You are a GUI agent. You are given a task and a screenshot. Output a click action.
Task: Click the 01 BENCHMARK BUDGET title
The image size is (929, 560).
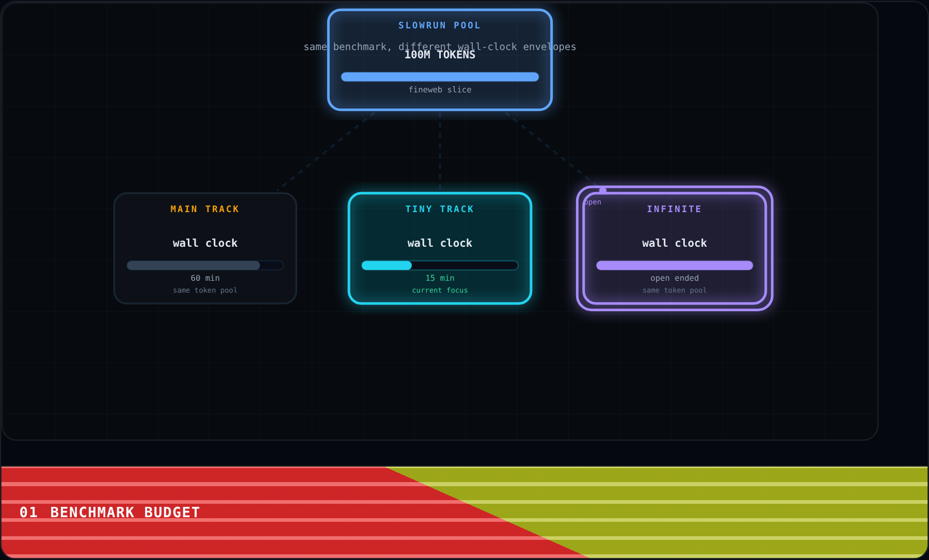(110, 513)
